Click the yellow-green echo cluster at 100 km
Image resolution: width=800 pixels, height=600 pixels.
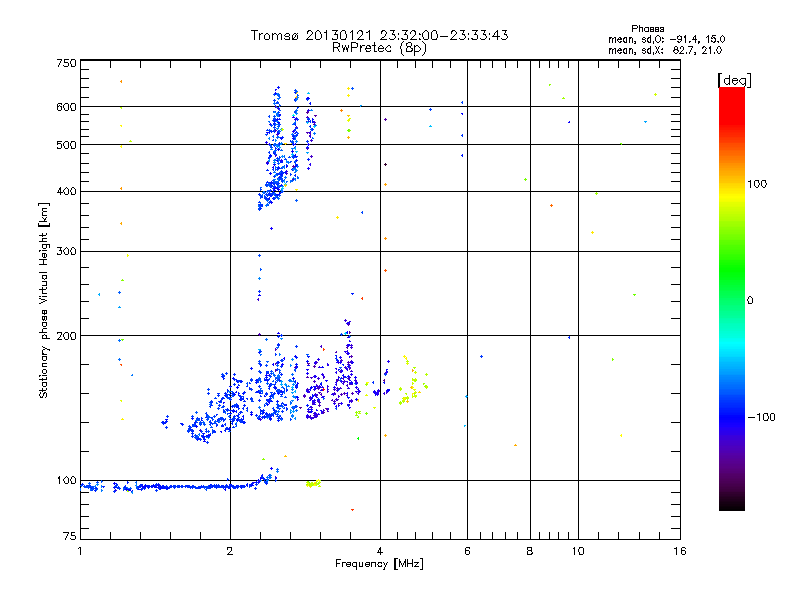[x=313, y=483]
